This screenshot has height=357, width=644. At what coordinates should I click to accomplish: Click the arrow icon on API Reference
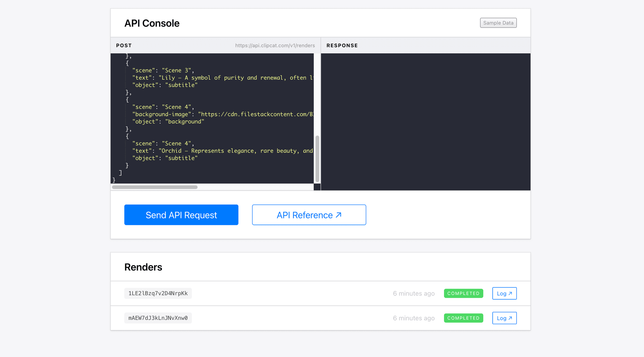(338, 215)
